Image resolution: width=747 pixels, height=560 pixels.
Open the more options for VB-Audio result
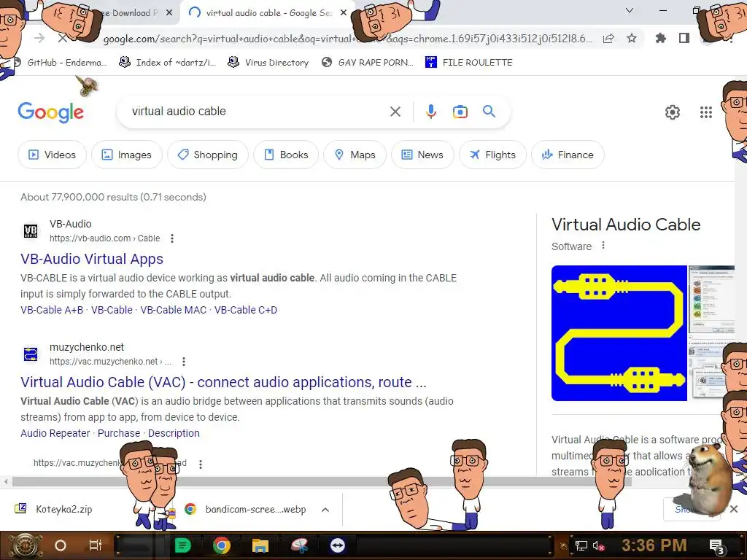pyautogui.click(x=172, y=238)
